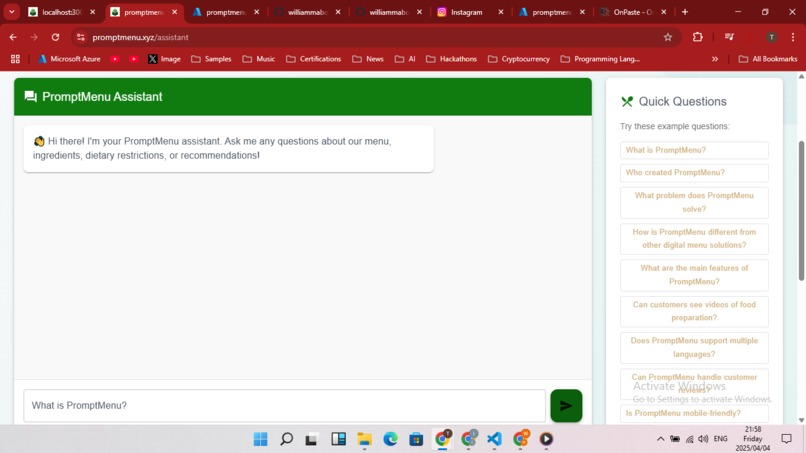
Task: Open the Cryptocurrency bookmark folder
Action: (519, 59)
